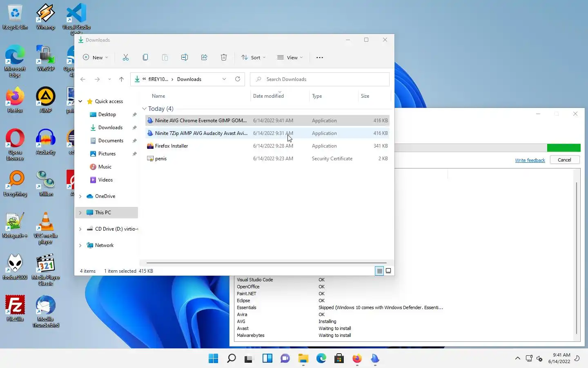Show hidden system tray icons
The width and height of the screenshot is (588, 368).
(517, 359)
